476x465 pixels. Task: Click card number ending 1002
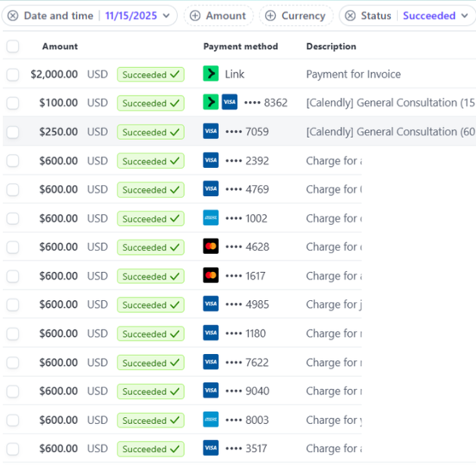(x=247, y=219)
